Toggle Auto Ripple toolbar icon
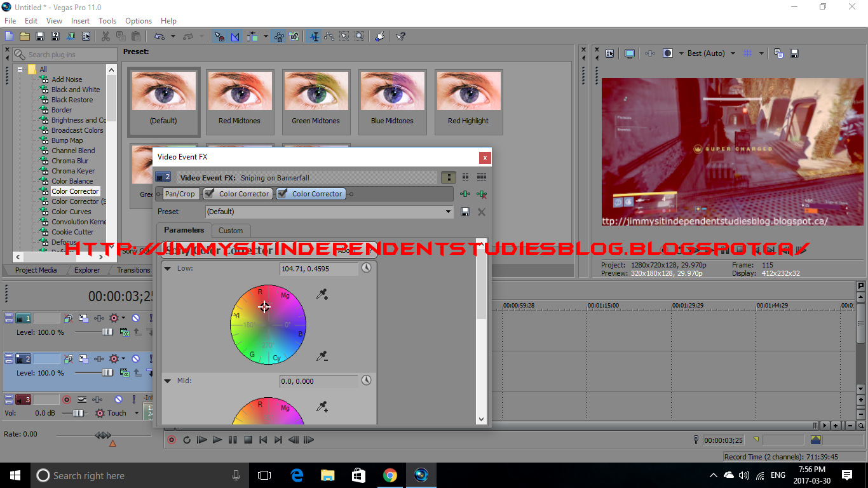 tap(252, 37)
